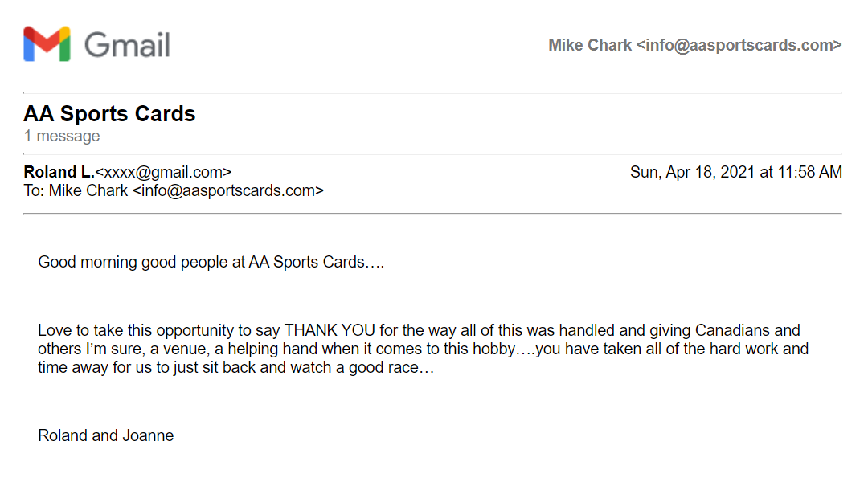Click the time '11:58 AM' in the header
Image resolution: width=868 pixels, height=482 pixels.
810,173
